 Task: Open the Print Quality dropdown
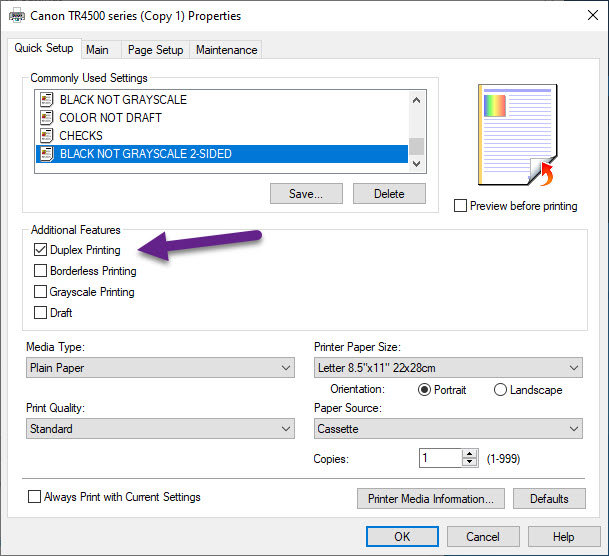click(x=160, y=429)
